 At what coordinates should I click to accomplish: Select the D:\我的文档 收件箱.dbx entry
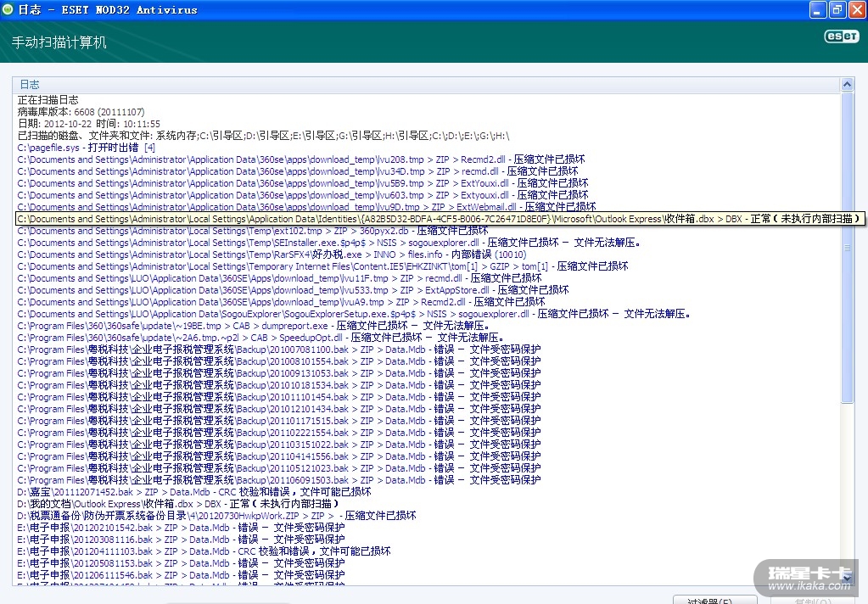(x=177, y=505)
